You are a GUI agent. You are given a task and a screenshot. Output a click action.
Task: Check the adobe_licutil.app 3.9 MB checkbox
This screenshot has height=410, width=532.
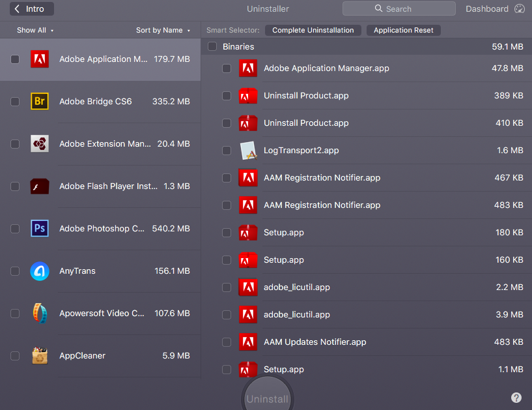(x=227, y=315)
